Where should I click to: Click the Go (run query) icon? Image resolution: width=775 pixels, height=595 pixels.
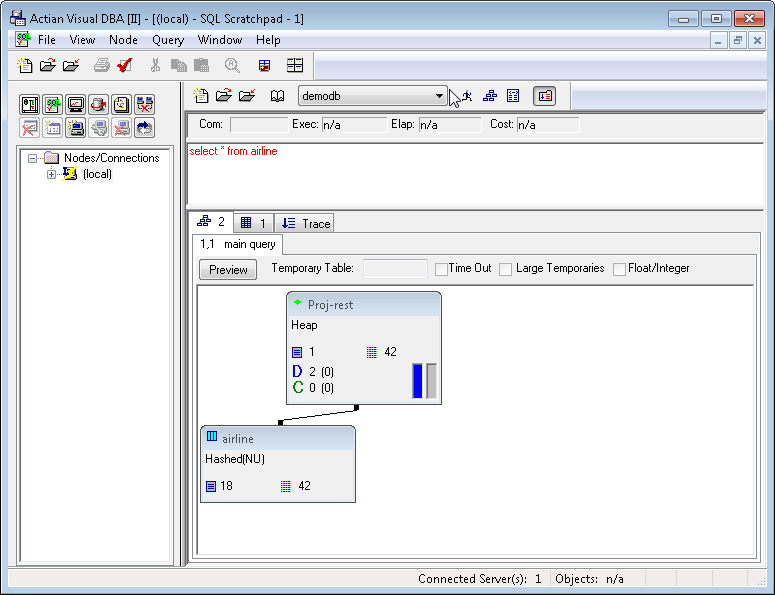click(x=466, y=96)
